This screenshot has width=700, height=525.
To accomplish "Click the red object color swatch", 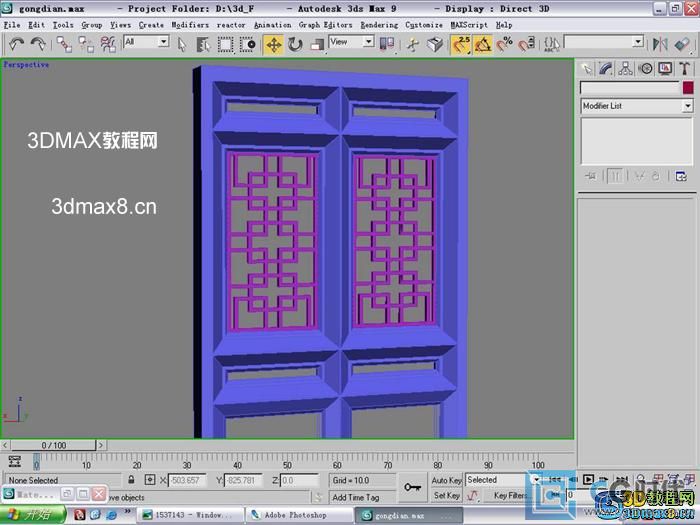I will [688, 88].
